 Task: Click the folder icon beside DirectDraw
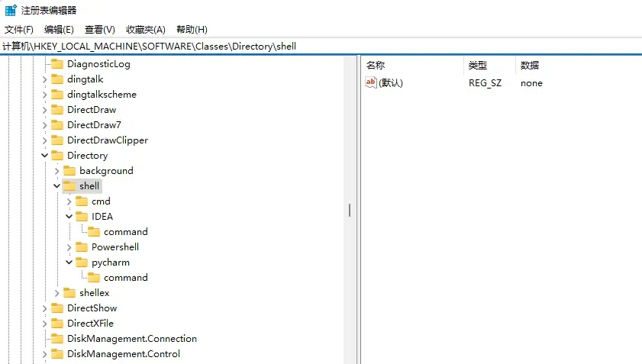tap(57, 110)
